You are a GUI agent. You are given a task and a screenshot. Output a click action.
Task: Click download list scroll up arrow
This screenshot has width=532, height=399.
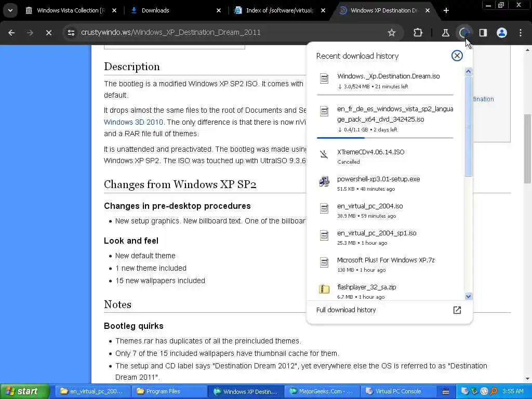click(x=468, y=71)
